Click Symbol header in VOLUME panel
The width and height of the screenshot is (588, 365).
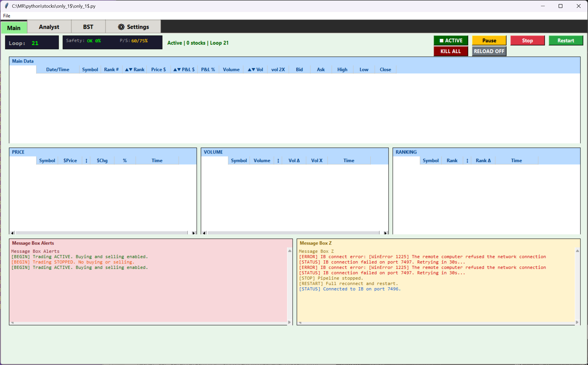coord(239,160)
